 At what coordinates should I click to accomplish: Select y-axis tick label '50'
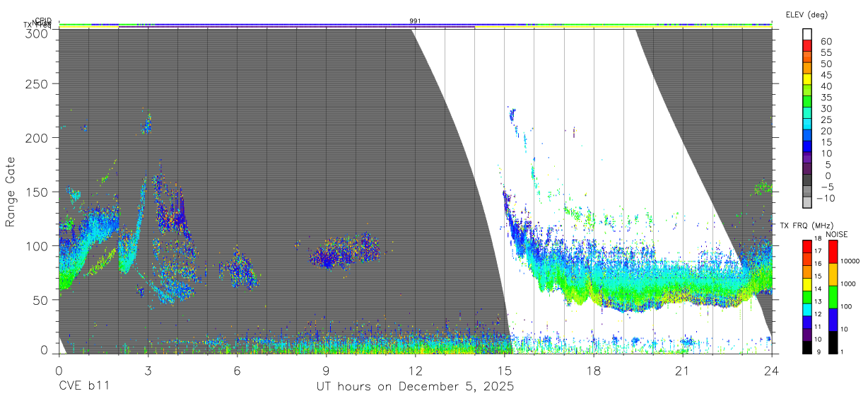pyautogui.click(x=41, y=299)
